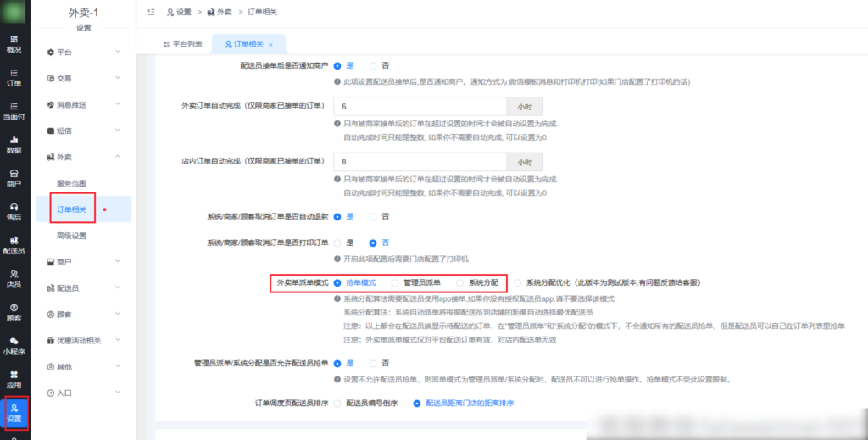Set 是否允许配送员抢单 to 否
This screenshot has width=868, height=440.
[x=373, y=364]
